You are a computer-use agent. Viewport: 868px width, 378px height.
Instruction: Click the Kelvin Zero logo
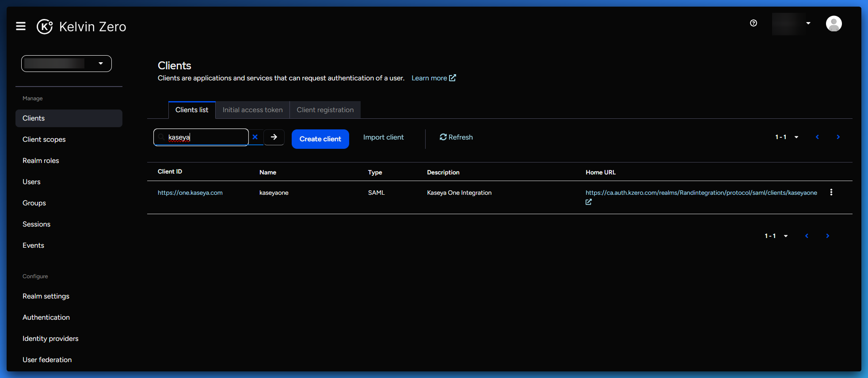click(x=81, y=26)
